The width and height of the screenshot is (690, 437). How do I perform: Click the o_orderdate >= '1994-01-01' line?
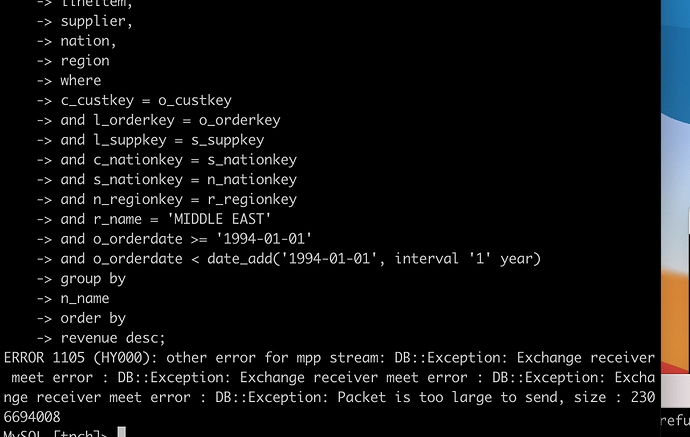pos(186,239)
